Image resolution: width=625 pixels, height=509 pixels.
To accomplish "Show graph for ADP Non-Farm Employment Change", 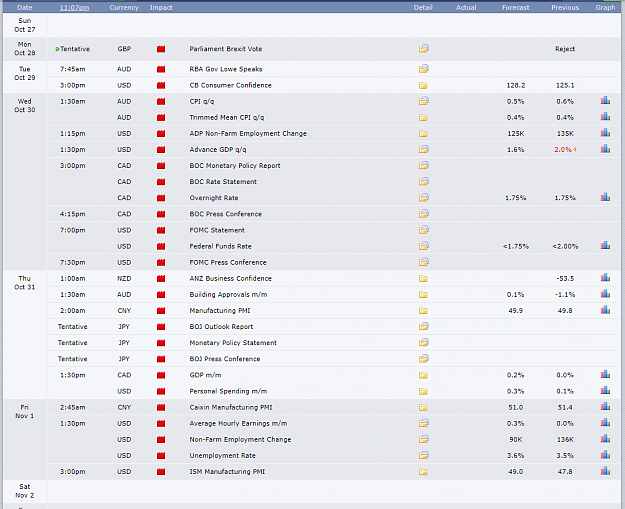I will (x=605, y=133).
